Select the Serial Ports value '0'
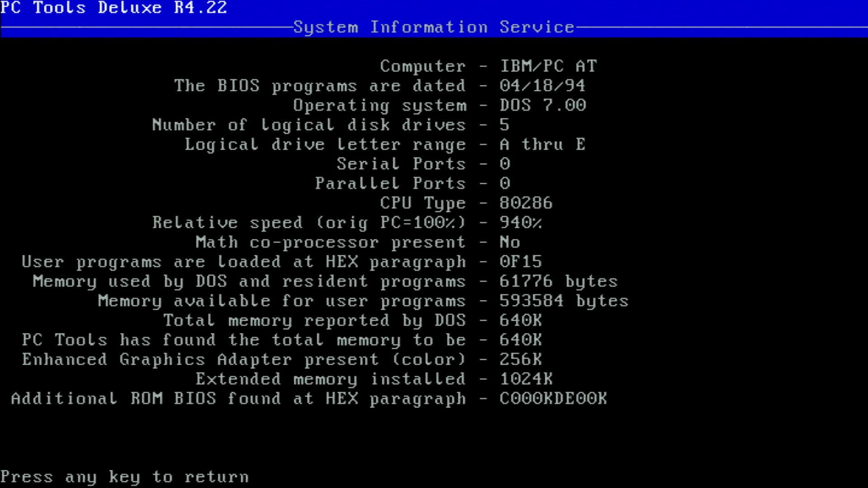Viewport: 868px width, 488px height. pos(505,164)
